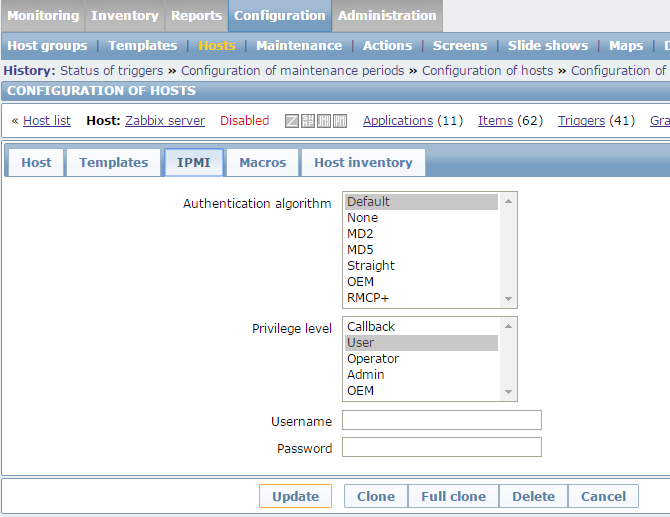Screen dimensions: 670x517
Task: Select OEM authentication algorithm
Action: pyautogui.click(x=421, y=282)
